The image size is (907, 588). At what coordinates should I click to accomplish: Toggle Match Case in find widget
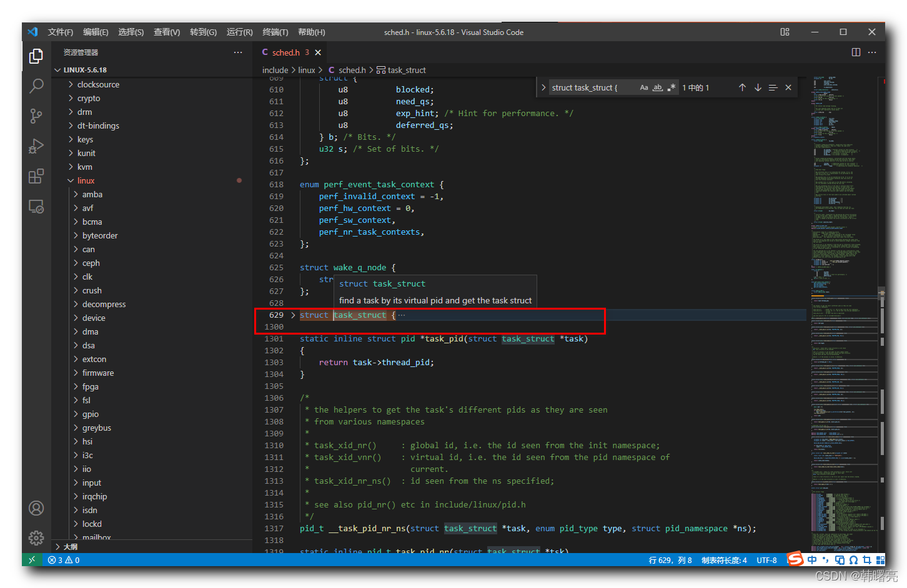[644, 87]
